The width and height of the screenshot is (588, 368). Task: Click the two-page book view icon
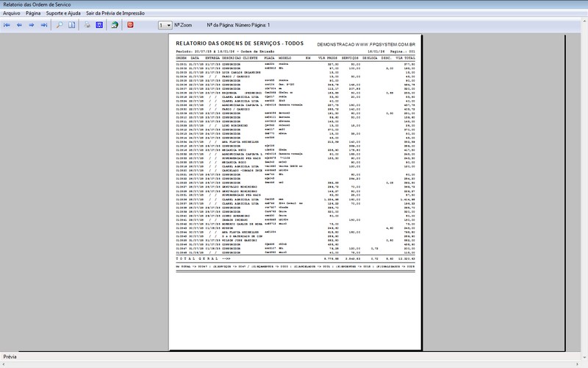tap(71, 25)
